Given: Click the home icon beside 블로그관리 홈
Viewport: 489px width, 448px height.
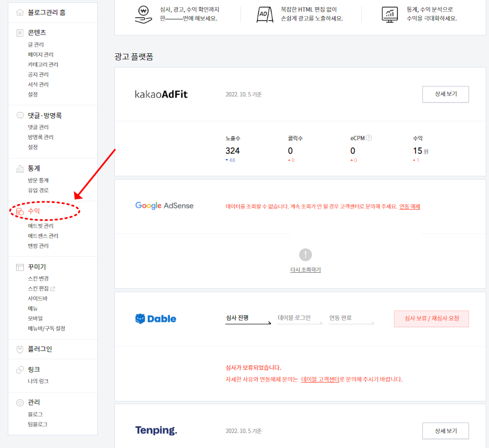Looking at the screenshot, I should click(20, 12).
